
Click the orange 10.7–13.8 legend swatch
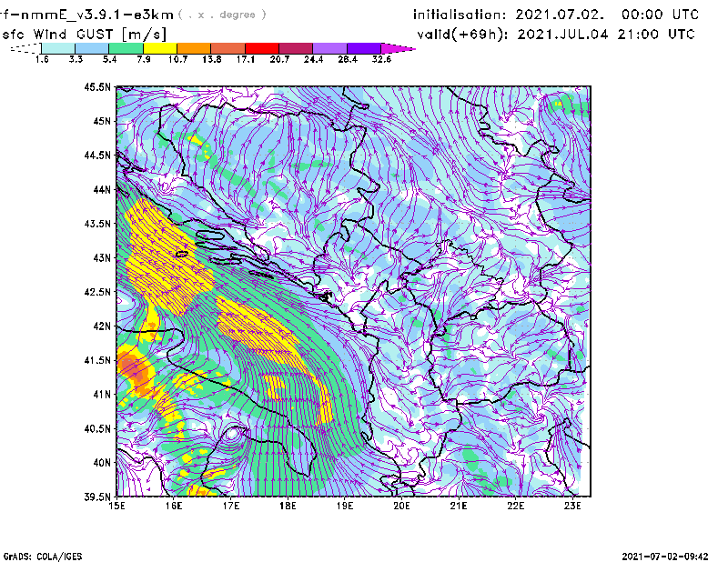click(x=194, y=48)
